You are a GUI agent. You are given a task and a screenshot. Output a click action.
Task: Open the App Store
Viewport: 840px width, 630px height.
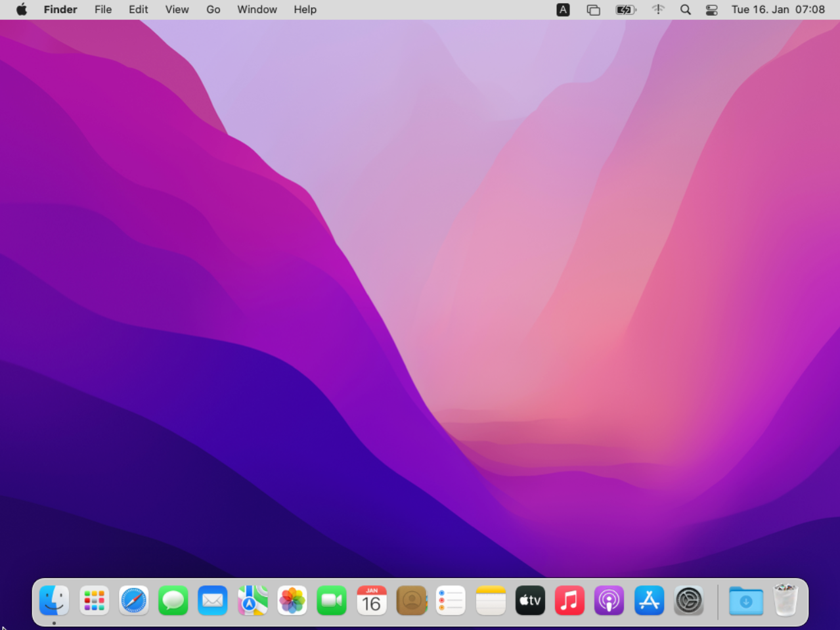point(649,600)
